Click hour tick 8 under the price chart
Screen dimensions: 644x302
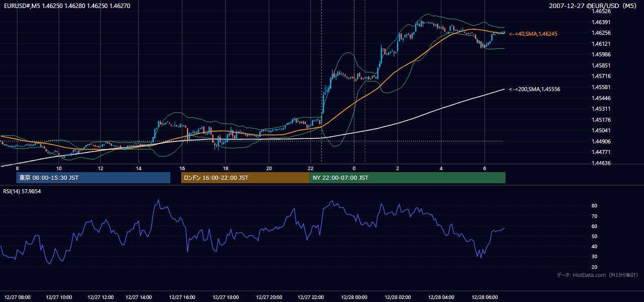point(17,168)
